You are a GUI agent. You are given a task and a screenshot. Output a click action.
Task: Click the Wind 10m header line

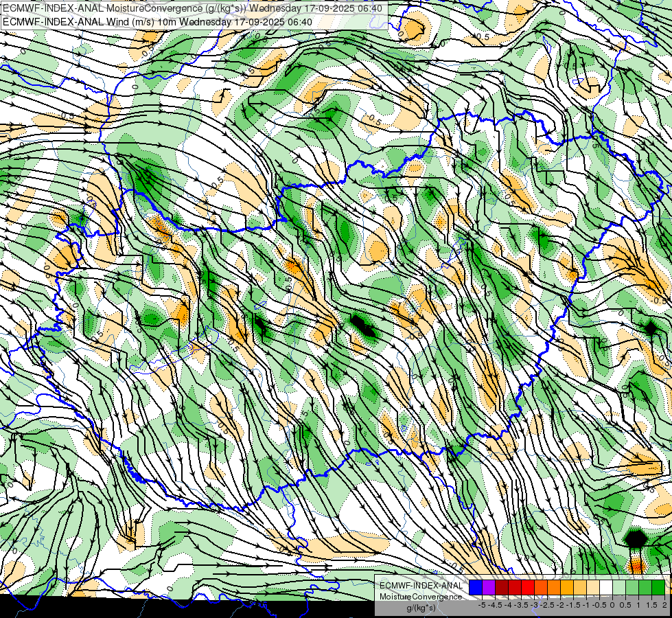coord(157,21)
